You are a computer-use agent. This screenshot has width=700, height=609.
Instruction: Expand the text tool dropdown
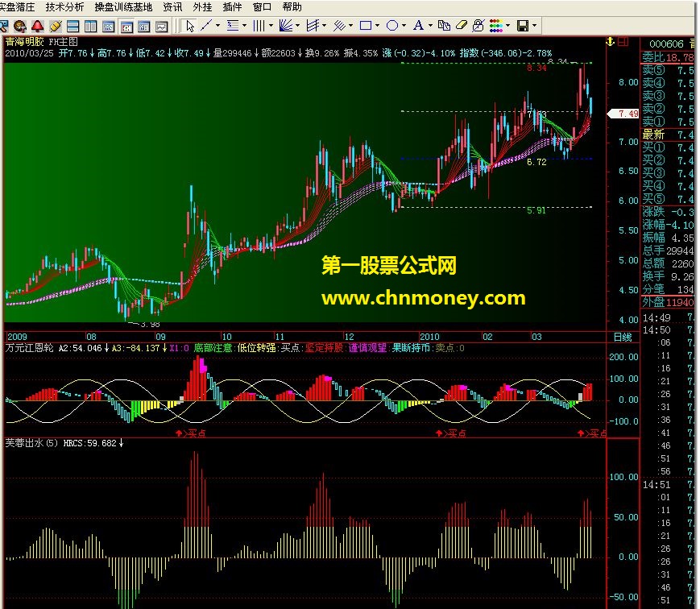[x=430, y=26]
